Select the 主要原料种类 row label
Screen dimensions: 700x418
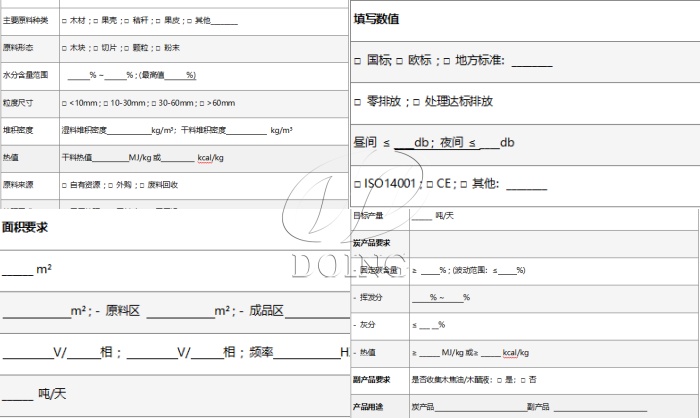click(x=25, y=21)
